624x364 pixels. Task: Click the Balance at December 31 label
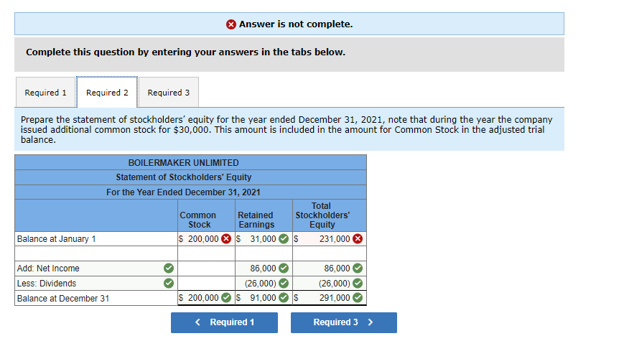pos(63,299)
